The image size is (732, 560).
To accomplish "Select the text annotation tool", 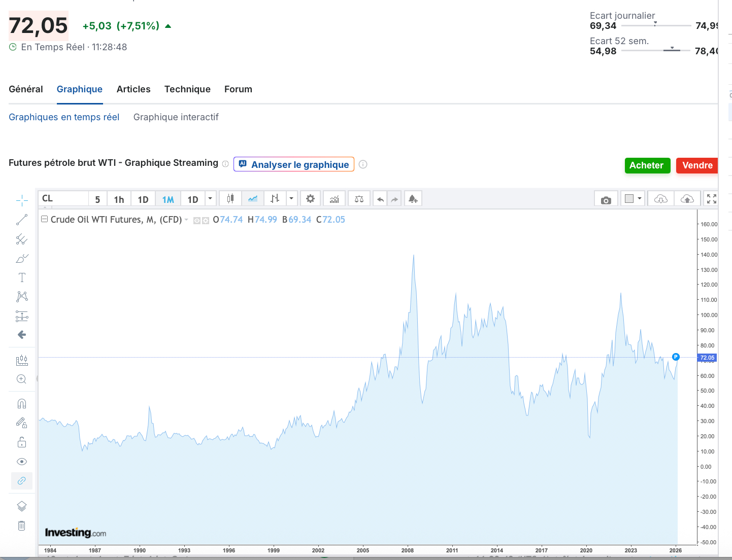I will click(x=22, y=277).
